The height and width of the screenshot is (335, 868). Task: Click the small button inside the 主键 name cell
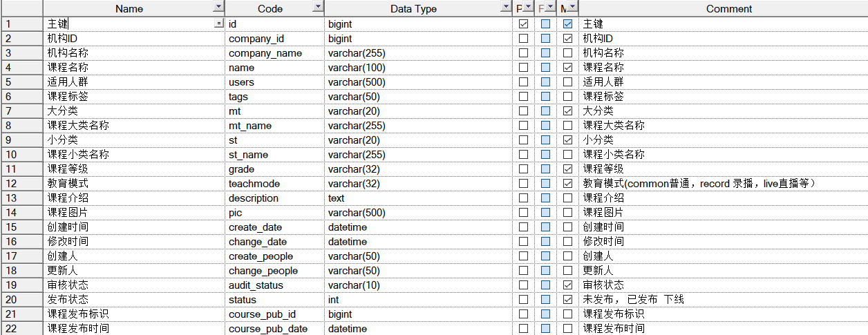(219, 24)
